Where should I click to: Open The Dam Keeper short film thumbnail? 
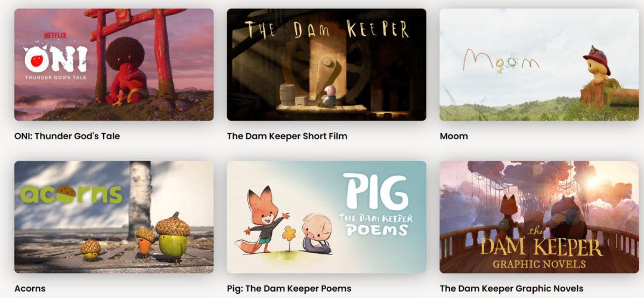[327, 64]
